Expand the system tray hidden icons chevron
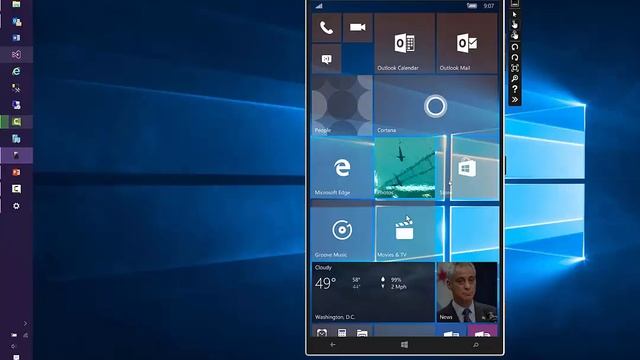640x360 pixels. tap(25, 323)
